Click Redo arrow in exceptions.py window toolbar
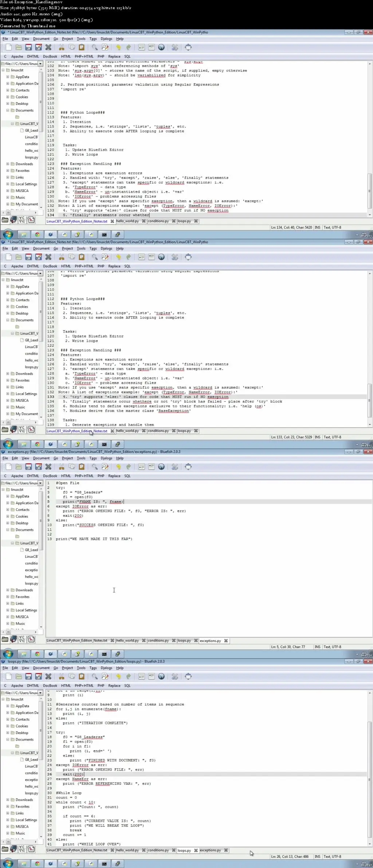Screen dimensions: 373x868 tap(128, 466)
